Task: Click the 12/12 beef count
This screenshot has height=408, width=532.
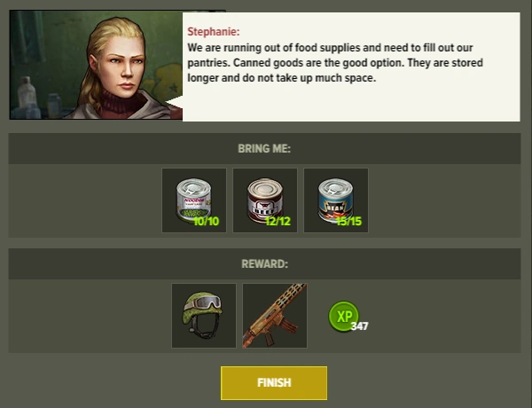Action: click(278, 222)
